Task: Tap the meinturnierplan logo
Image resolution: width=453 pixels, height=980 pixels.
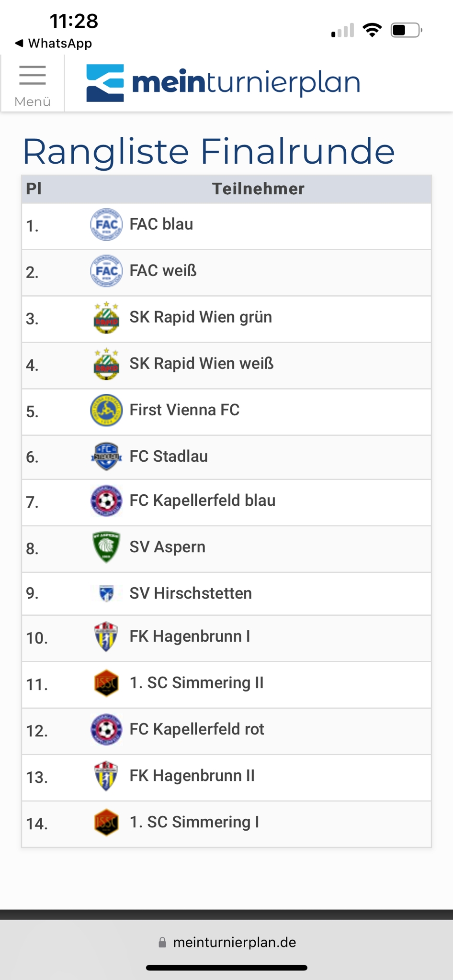Action: coord(223,83)
